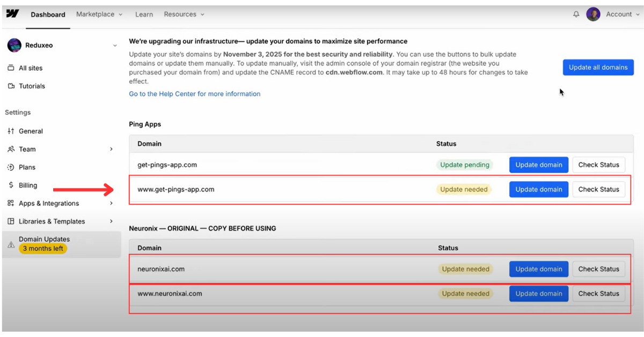
Task: Click the www.get-pings-app.com domain text
Action: [x=176, y=189]
